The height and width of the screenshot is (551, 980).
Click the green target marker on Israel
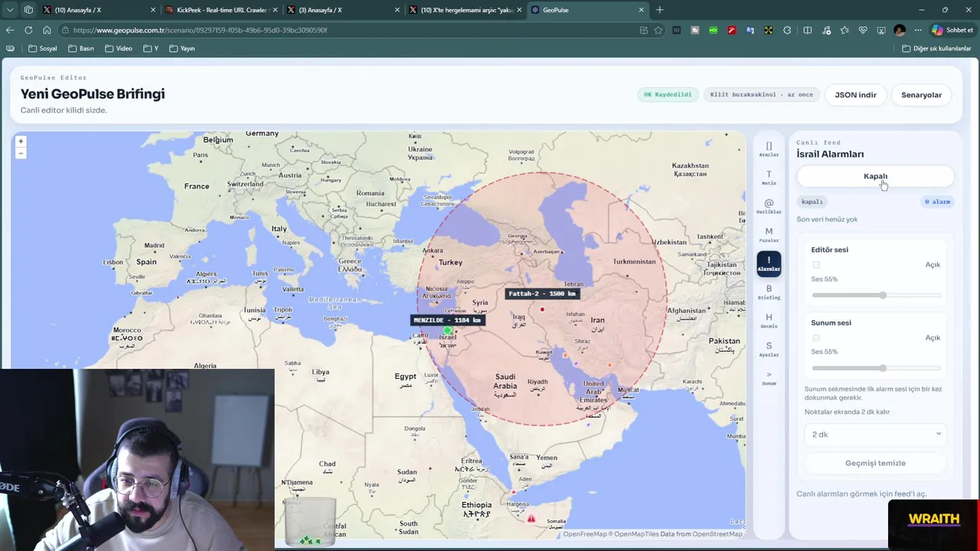(447, 331)
